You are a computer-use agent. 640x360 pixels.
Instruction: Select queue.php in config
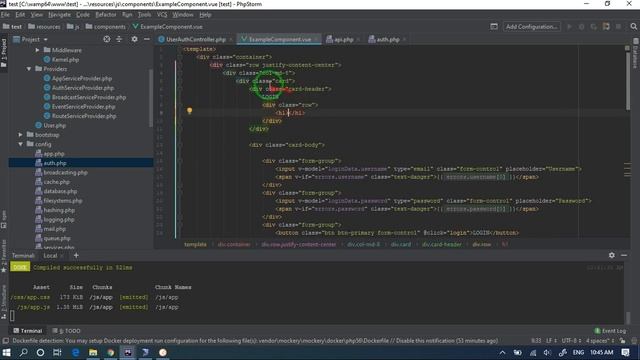point(57,238)
